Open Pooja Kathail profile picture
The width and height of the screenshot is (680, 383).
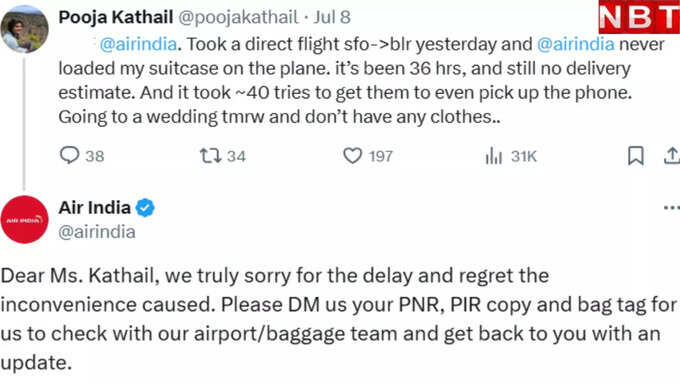[24, 29]
